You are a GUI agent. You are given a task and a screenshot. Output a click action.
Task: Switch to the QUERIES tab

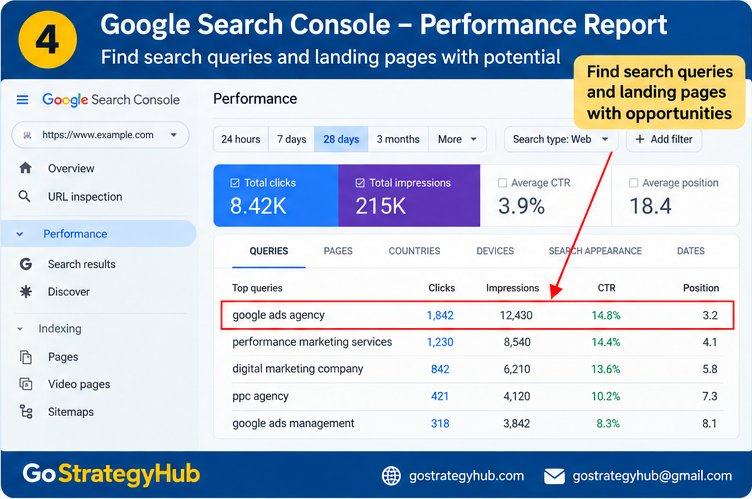click(269, 251)
